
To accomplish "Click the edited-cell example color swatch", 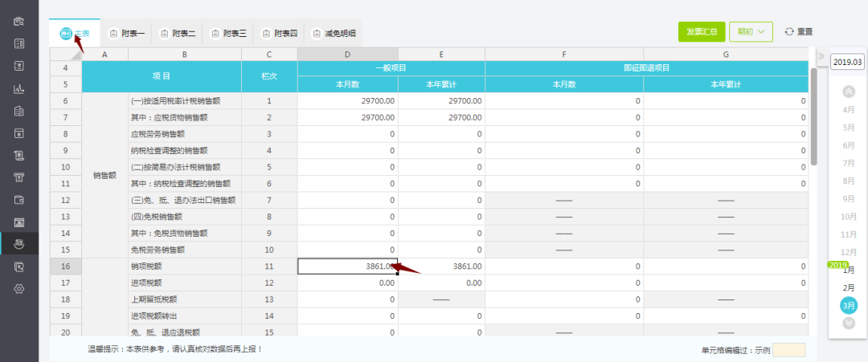I will pos(788,350).
